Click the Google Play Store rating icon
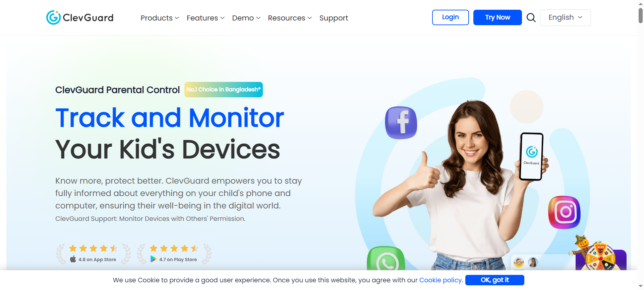644x290 pixels. pyautogui.click(x=154, y=259)
